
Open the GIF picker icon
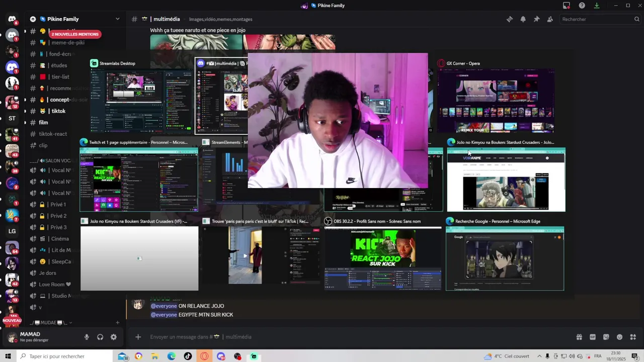tap(593, 337)
